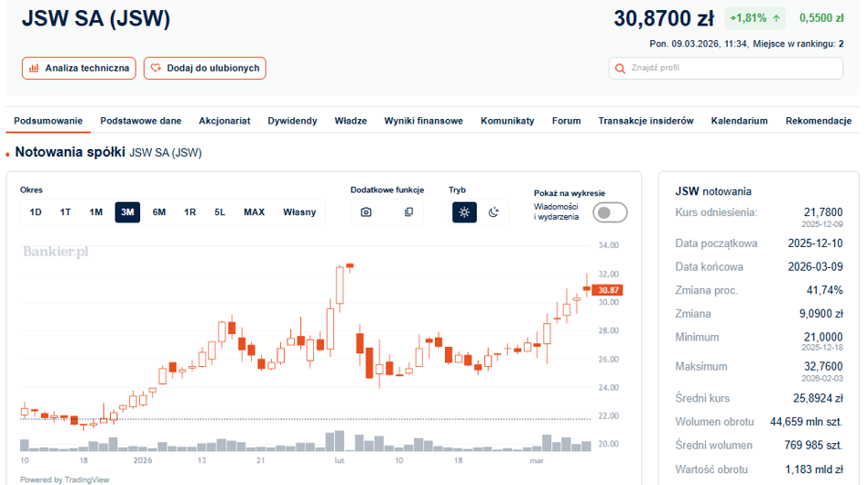
Task: Open the Podstawowe dane tab
Action: 141,121
